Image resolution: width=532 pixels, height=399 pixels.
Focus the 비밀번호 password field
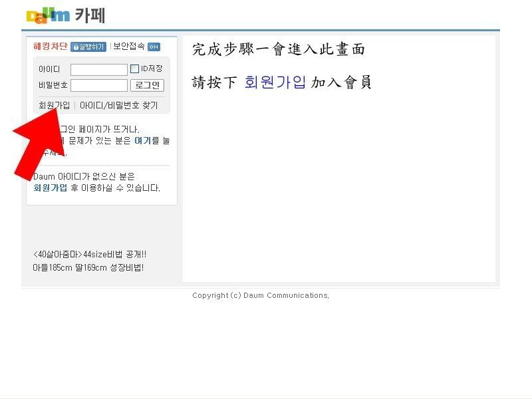[98, 86]
